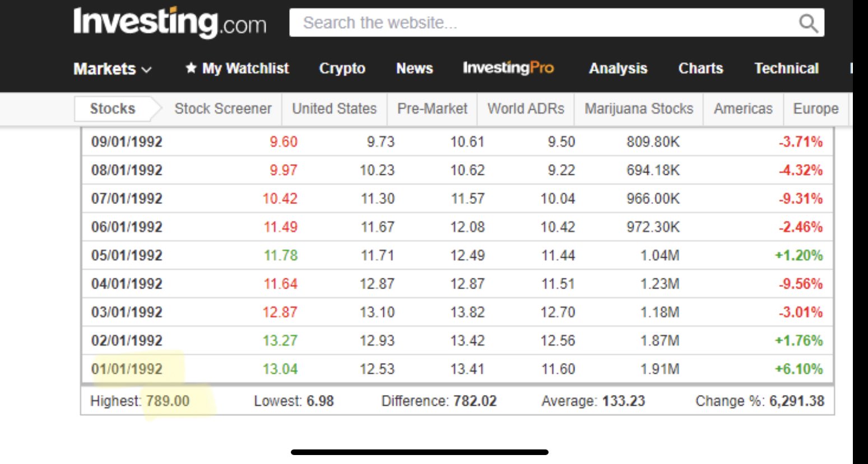Click the star icon beside My Watchlist

pyautogui.click(x=191, y=68)
